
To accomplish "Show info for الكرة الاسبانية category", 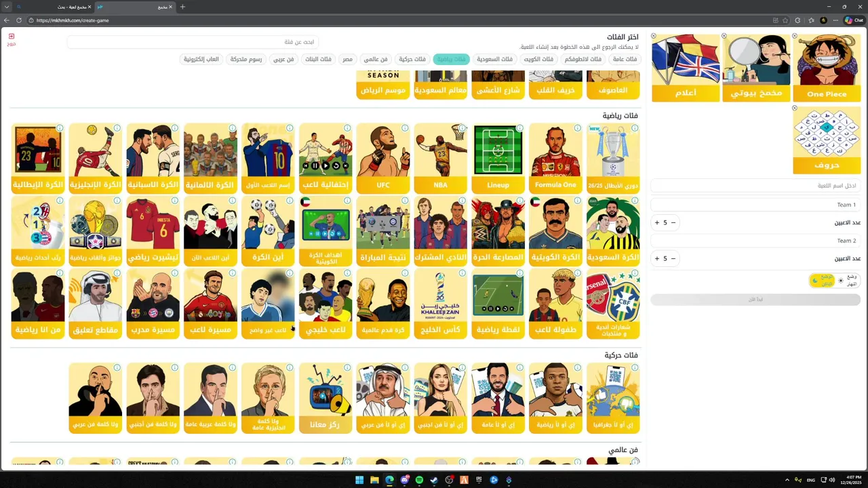I will point(175,128).
